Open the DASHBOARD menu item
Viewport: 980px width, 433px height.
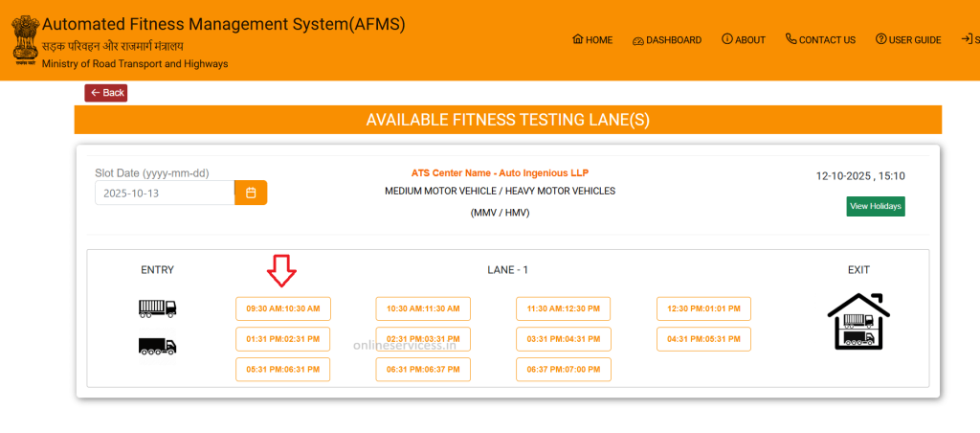point(667,39)
